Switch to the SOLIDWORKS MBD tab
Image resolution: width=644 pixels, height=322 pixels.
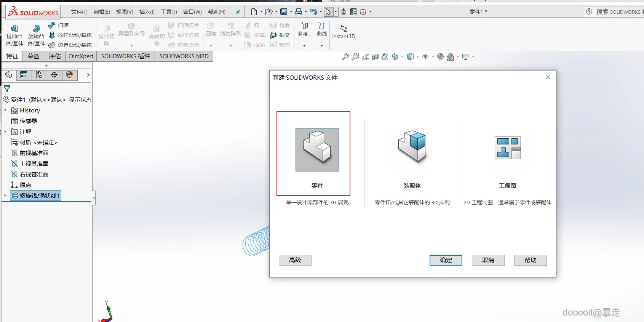click(184, 56)
